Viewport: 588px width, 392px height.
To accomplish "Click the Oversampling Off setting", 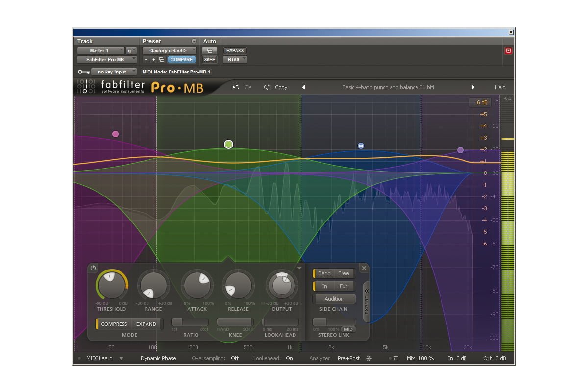I will coord(235,358).
